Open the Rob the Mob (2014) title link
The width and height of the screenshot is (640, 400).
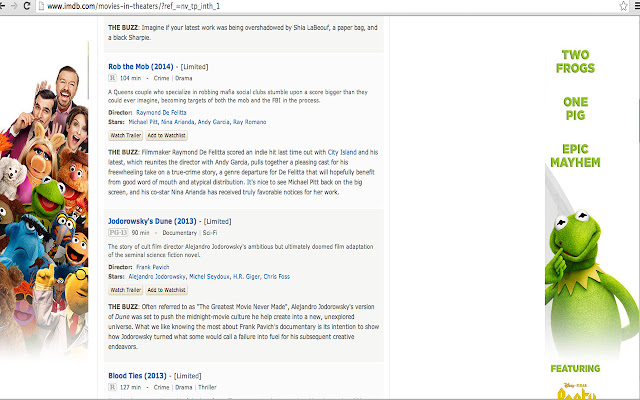(x=141, y=67)
